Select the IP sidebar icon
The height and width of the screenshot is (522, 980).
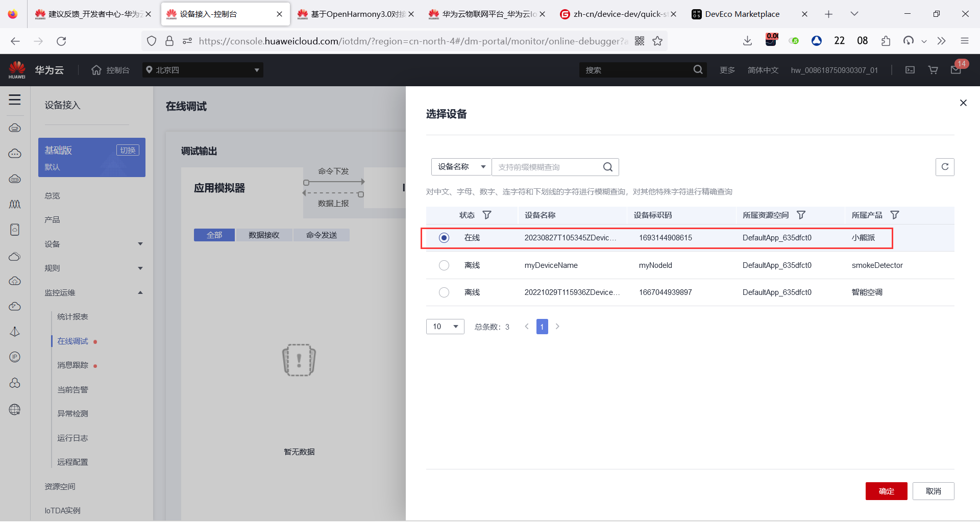[x=15, y=357]
